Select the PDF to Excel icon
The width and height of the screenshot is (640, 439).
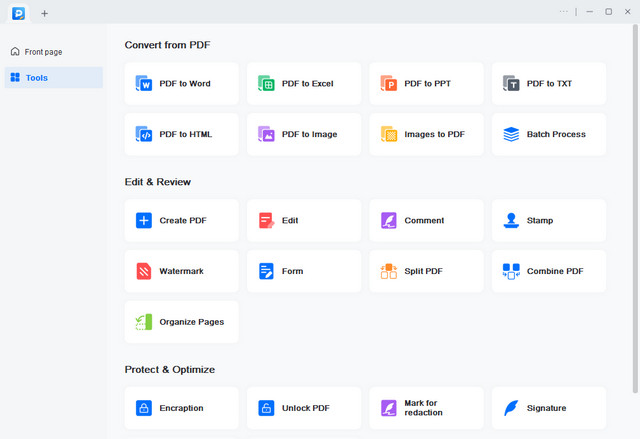click(x=266, y=84)
